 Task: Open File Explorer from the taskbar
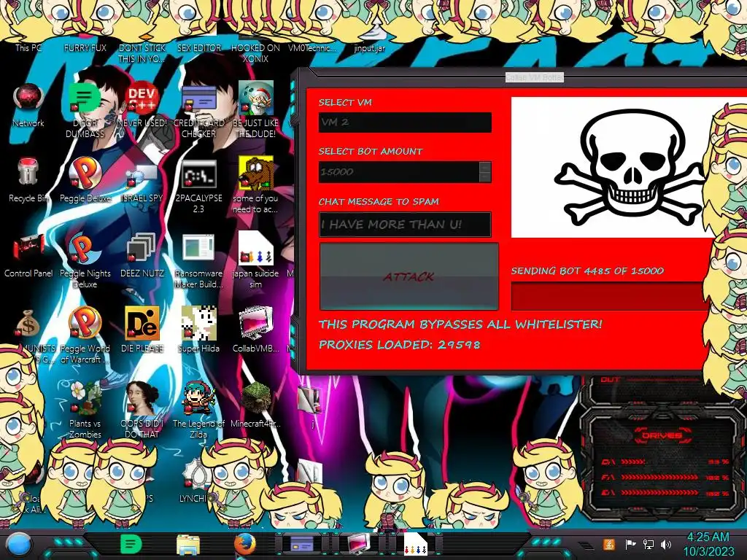click(187, 545)
